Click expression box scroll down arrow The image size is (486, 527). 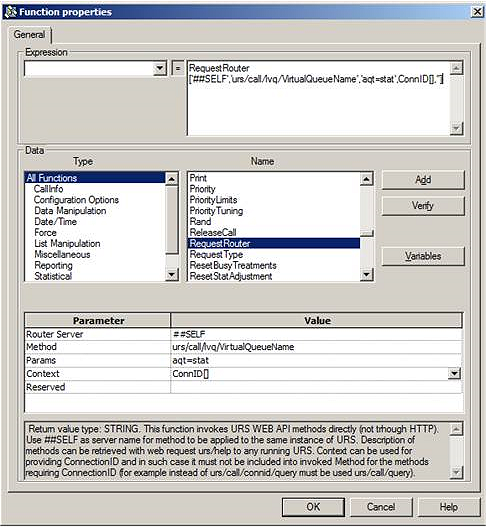tap(456, 129)
